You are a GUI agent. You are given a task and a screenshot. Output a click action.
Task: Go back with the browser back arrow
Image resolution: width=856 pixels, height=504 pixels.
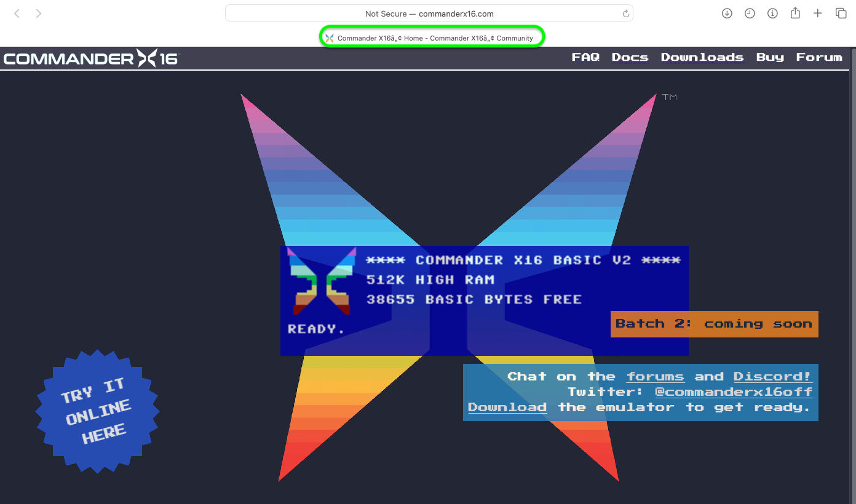pyautogui.click(x=17, y=14)
